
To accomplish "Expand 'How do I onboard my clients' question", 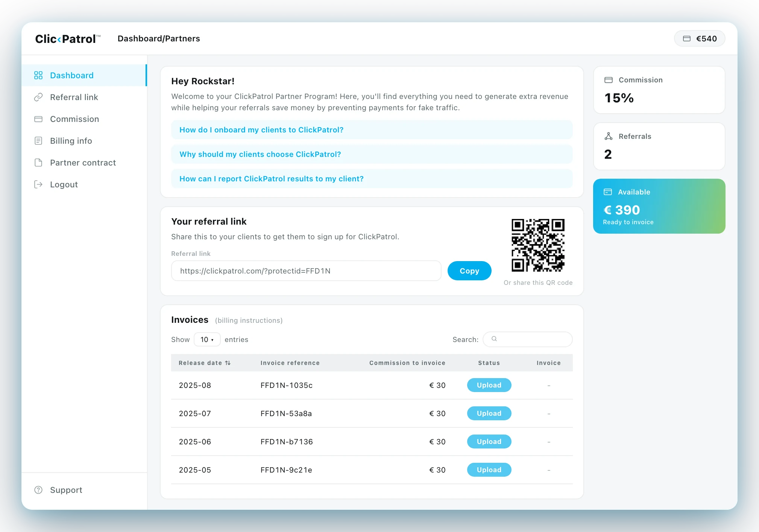I will point(372,130).
